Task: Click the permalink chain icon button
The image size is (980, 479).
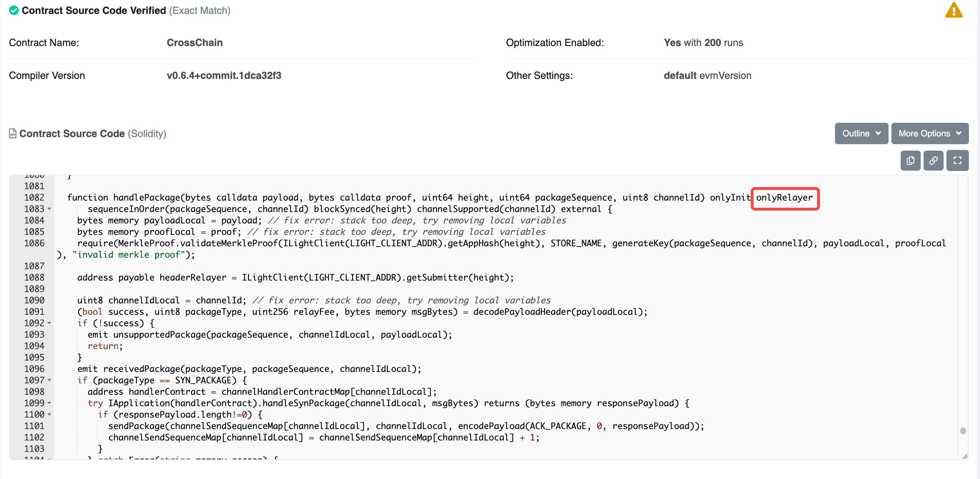Action: [933, 161]
